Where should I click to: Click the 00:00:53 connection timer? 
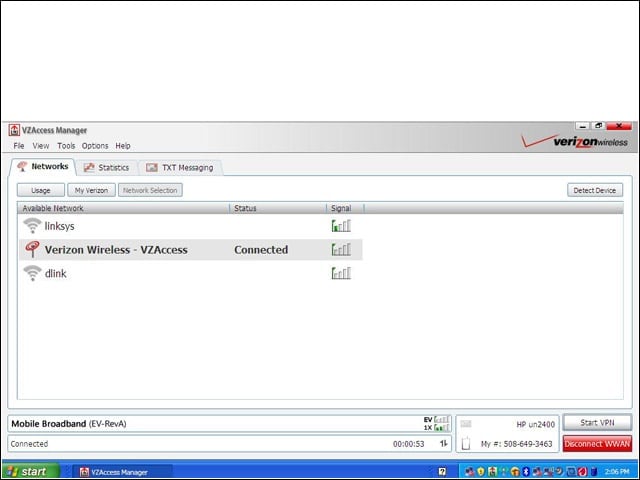408,444
